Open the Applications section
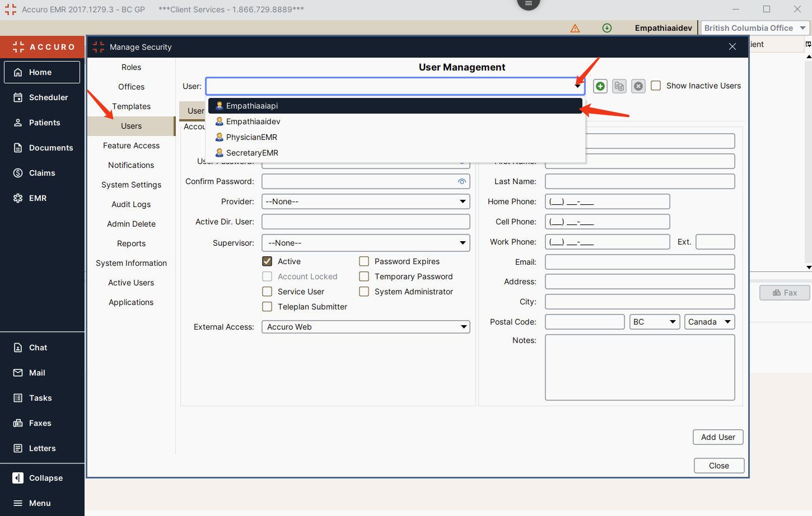 tap(131, 302)
